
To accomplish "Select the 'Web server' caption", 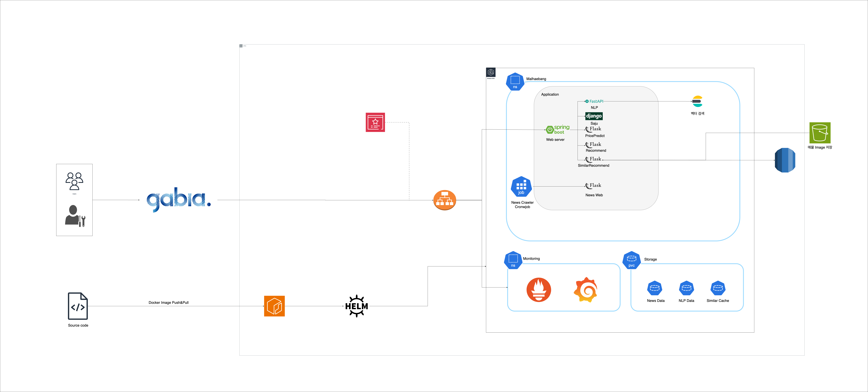I will pyautogui.click(x=555, y=140).
